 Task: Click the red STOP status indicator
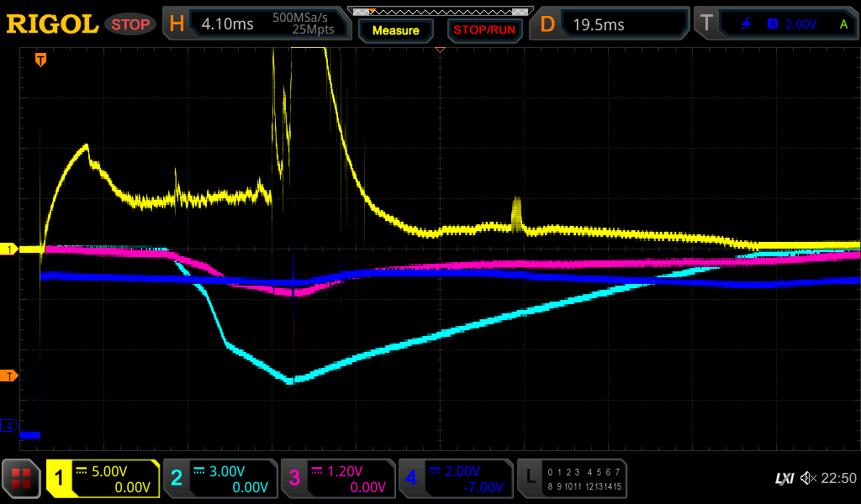pyautogui.click(x=130, y=24)
